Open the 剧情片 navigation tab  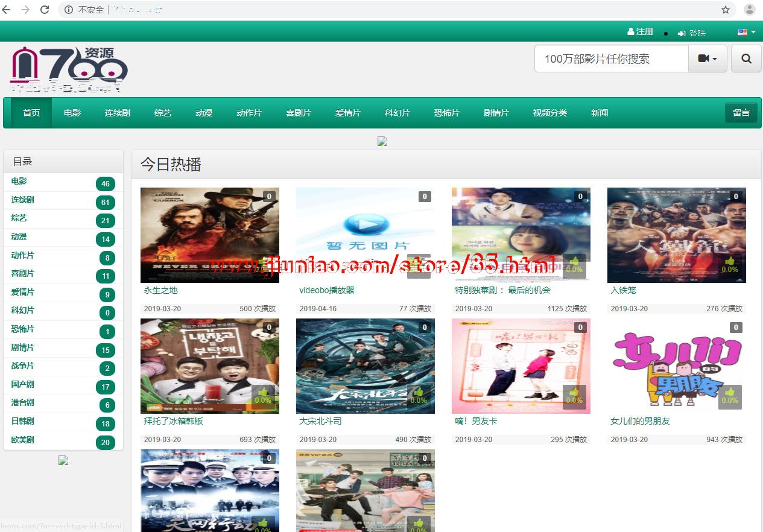496,113
